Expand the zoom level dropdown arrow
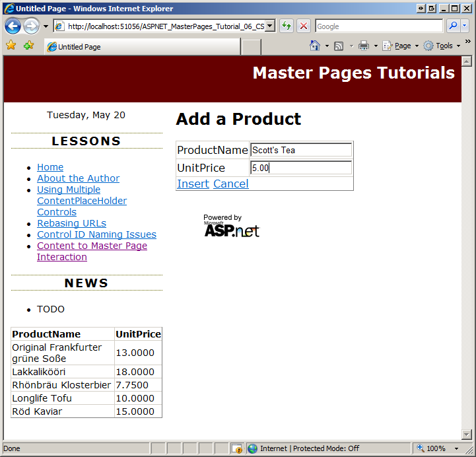The height and width of the screenshot is (457, 476). coord(456,448)
